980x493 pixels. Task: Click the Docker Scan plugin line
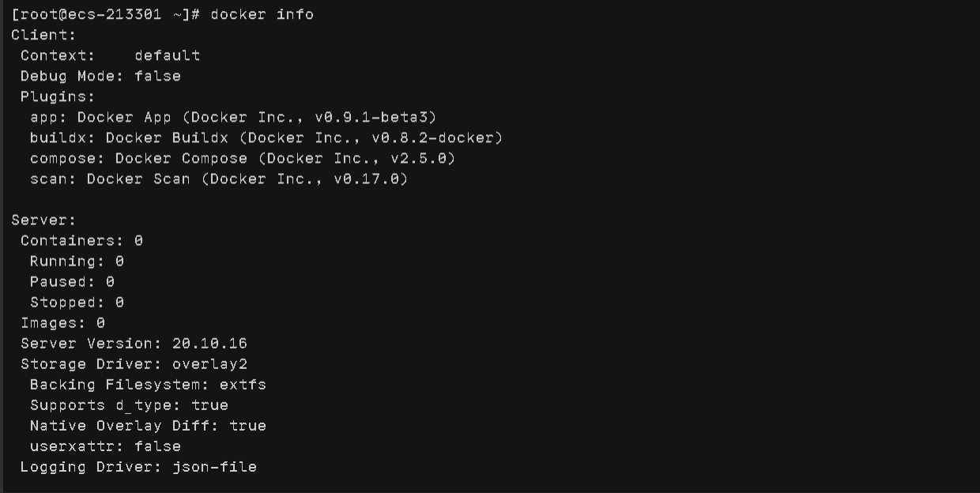pos(219,179)
